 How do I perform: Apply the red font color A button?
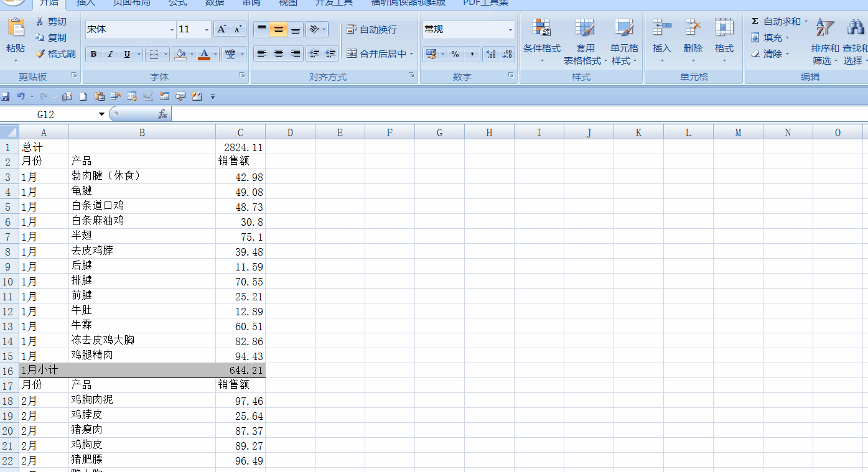(204, 54)
